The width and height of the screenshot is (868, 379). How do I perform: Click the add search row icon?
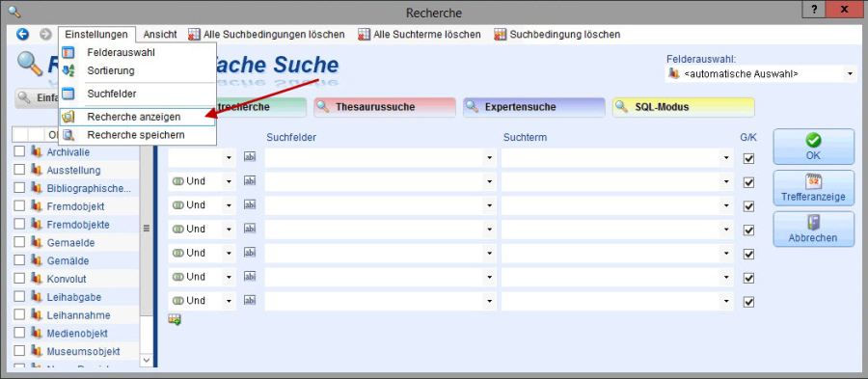175,319
